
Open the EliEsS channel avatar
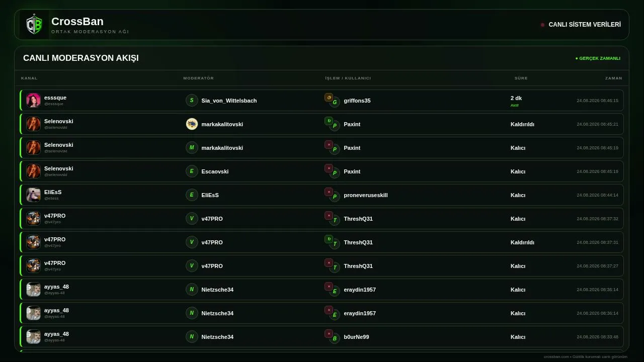click(33, 195)
